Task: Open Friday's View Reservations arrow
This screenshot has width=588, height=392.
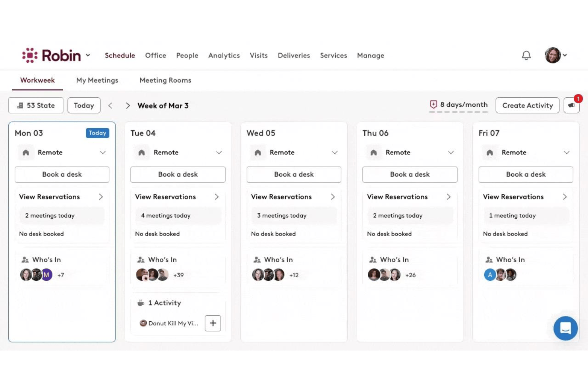Action: 565,197
